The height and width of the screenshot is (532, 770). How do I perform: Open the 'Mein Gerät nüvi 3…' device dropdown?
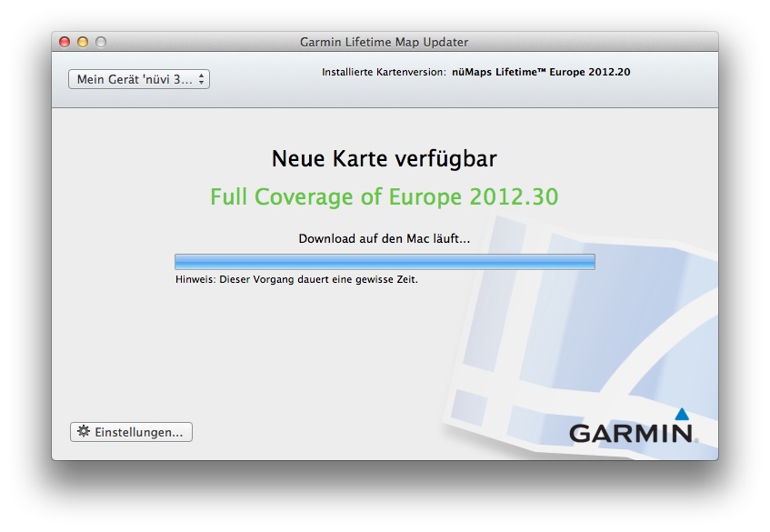[138, 80]
